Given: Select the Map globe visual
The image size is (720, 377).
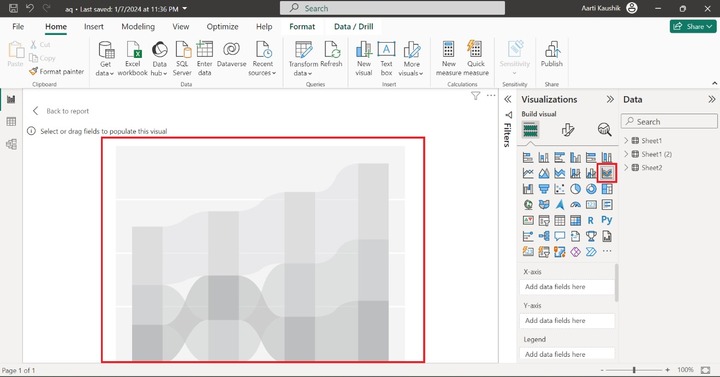Looking at the screenshot, I should point(528,205).
